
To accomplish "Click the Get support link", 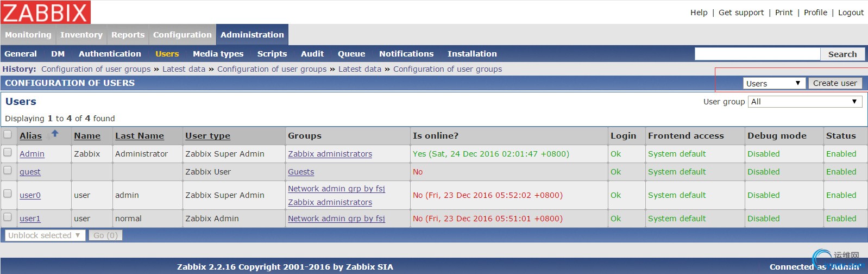I will tap(741, 13).
